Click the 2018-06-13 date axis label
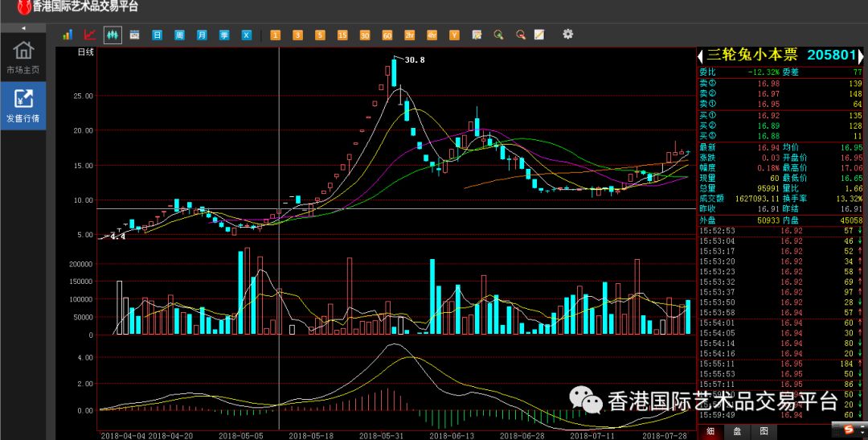The width and height of the screenshot is (868, 440). (452, 435)
